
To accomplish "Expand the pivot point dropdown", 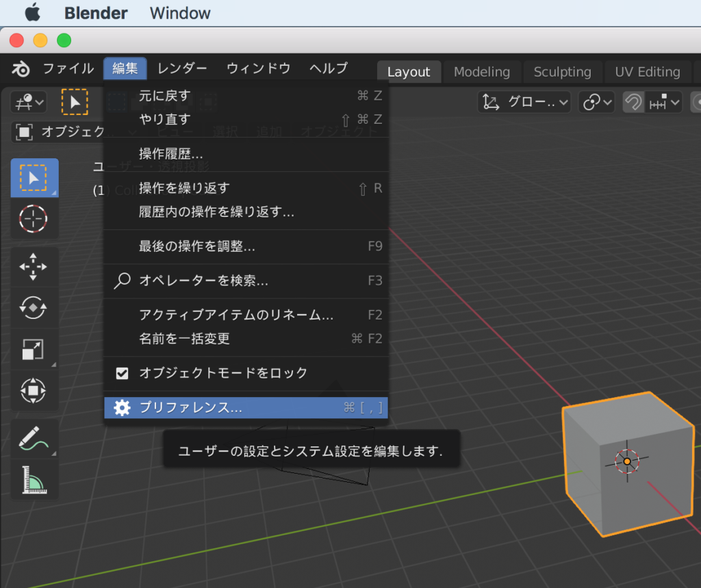I will pos(596,103).
